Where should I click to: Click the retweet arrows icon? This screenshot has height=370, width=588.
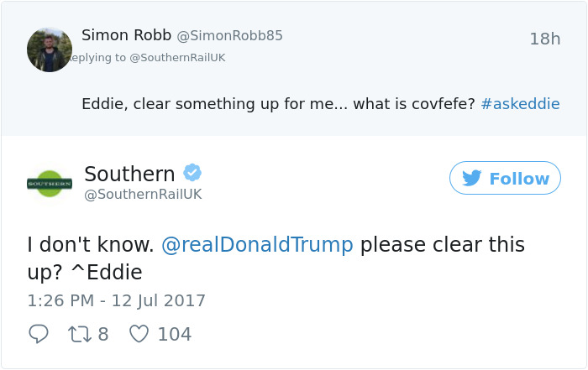tap(82, 334)
